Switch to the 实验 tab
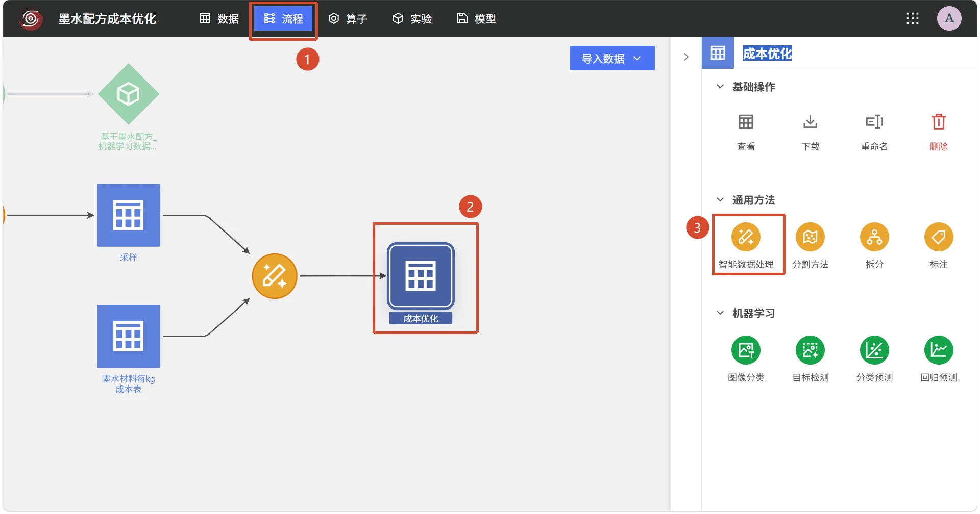Image resolution: width=980 pixels, height=514 pixels. [x=412, y=19]
